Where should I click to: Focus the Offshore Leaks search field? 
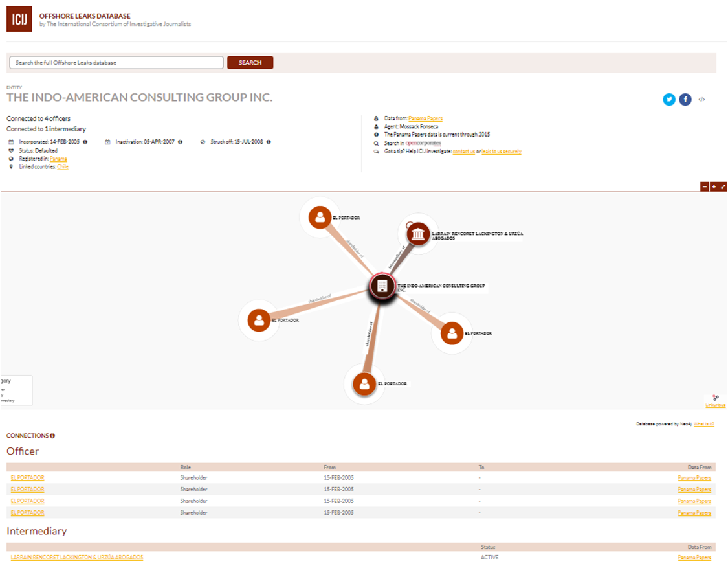coord(116,63)
